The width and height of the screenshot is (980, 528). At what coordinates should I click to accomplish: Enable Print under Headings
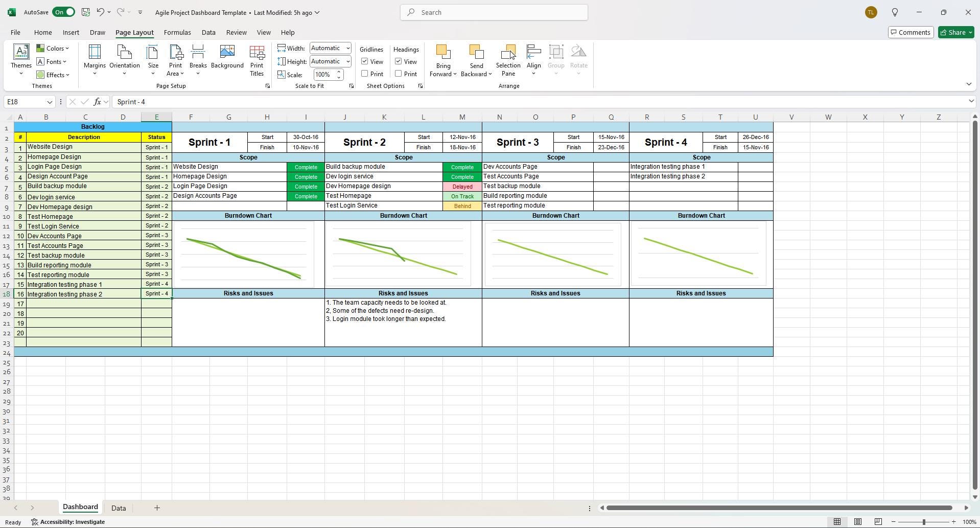click(x=398, y=74)
